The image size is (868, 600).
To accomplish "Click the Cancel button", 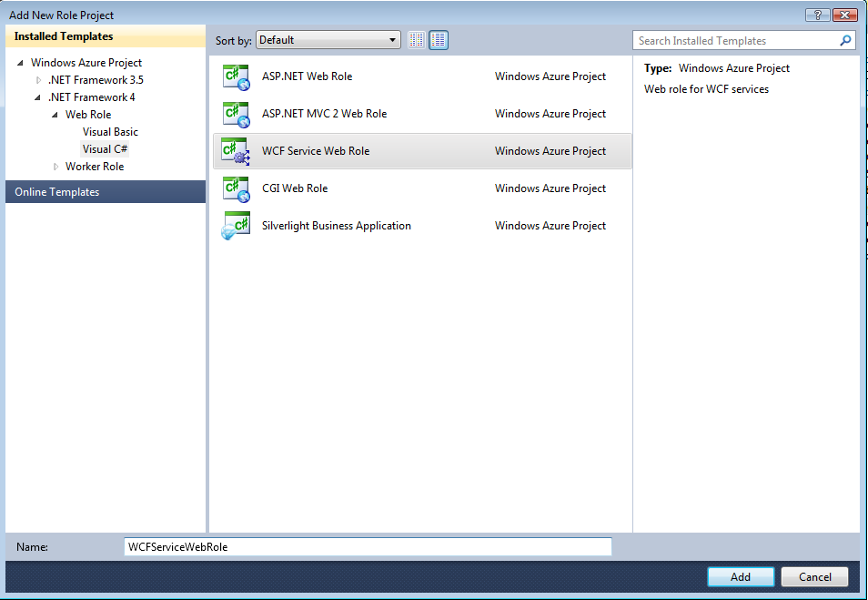I will [815, 576].
